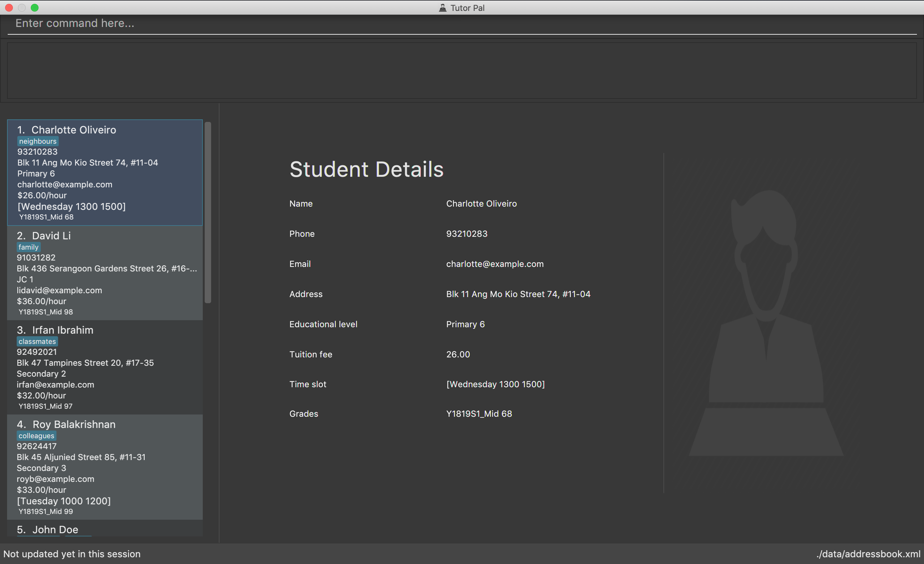Screen dimensions: 924x564
Task: Click the Tuition fee label
Action: click(x=311, y=355)
